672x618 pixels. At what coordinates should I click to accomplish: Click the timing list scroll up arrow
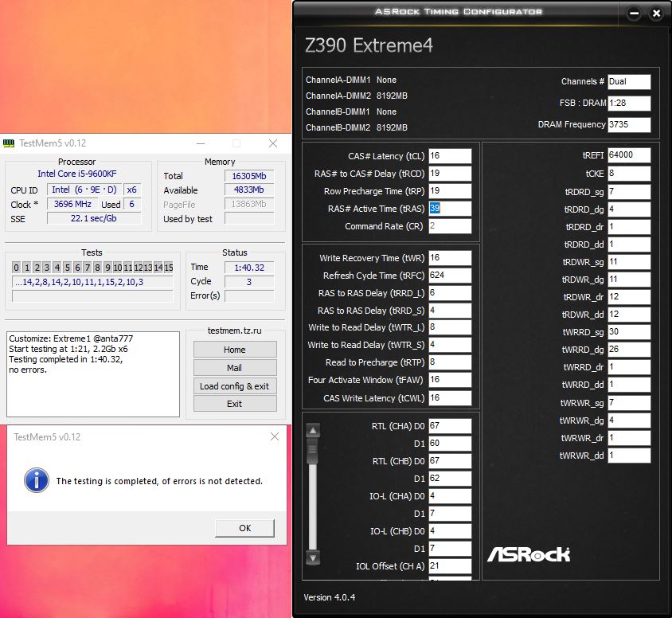click(x=313, y=430)
